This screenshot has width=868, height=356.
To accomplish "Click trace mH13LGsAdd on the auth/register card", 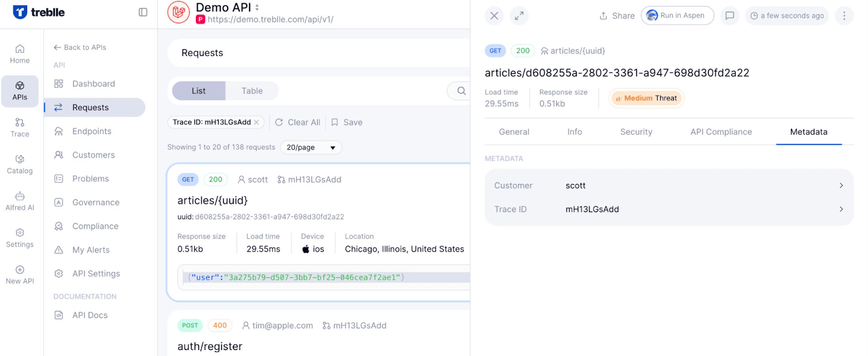I will [x=354, y=326].
